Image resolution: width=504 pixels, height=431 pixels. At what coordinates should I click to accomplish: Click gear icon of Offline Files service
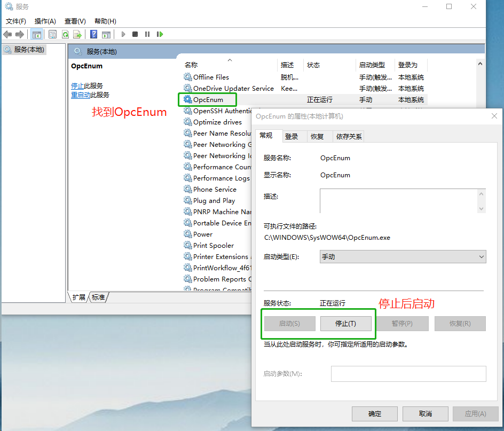(188, 77)
